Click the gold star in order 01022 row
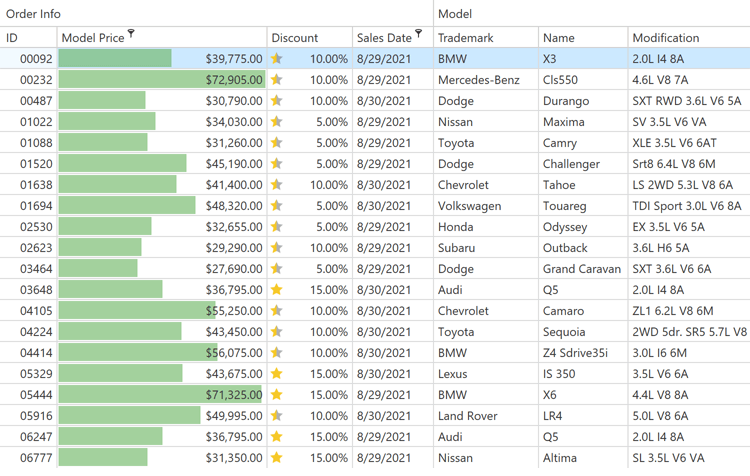The height and width of the screenshot is (476, 750). 277,122
